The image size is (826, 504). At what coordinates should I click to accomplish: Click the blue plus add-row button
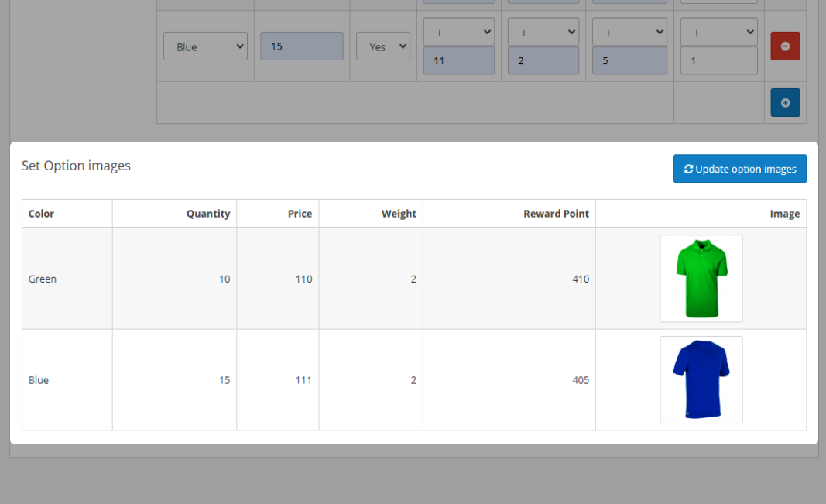[x=785, y=103]
